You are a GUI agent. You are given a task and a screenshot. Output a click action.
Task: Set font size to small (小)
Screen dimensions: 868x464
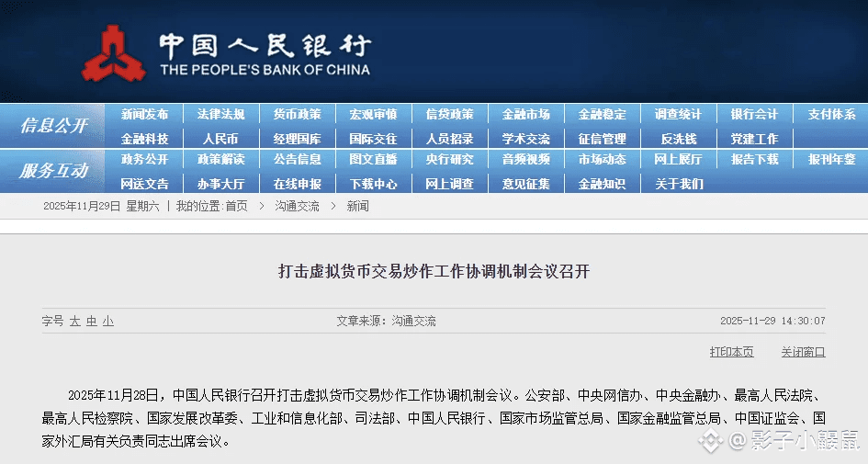pos(108,322)
